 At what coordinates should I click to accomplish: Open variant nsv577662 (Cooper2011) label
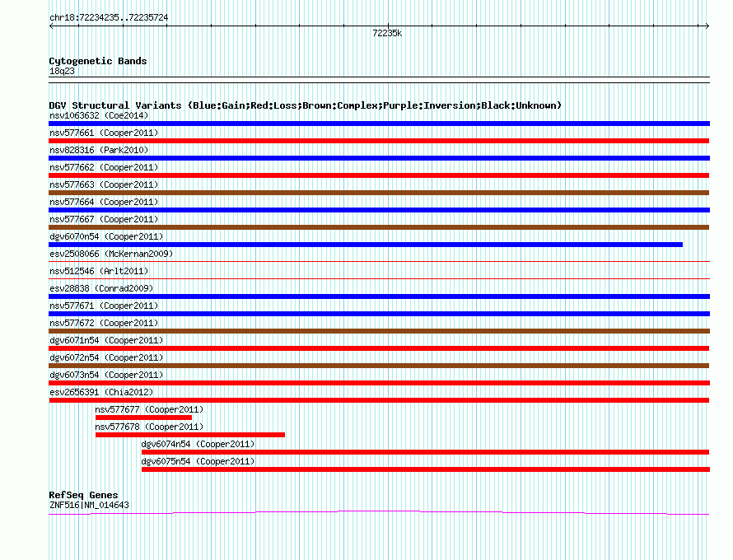point(104,167)
